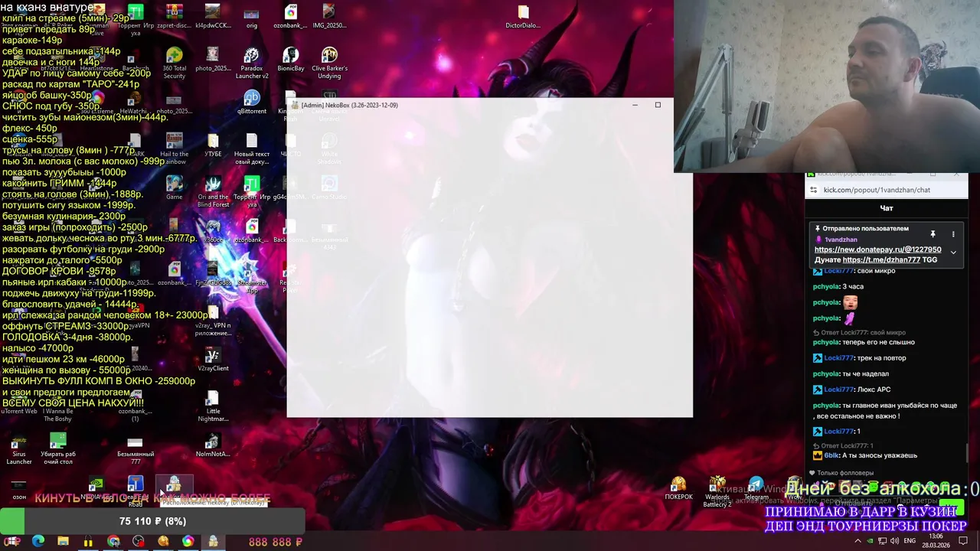Launch Clive Barker's Undying shortcut
This screenshot has width=980, height=551.
(x=329, y=63)
